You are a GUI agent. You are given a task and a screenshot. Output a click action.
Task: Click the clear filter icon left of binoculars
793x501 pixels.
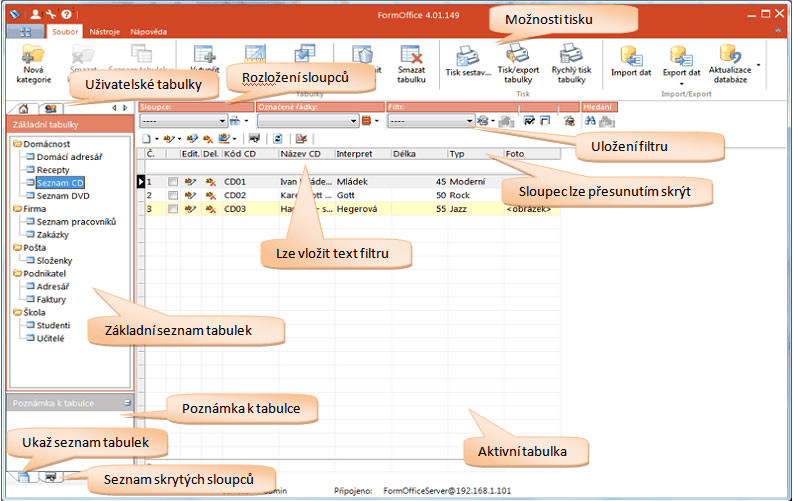tap(569, 121)
